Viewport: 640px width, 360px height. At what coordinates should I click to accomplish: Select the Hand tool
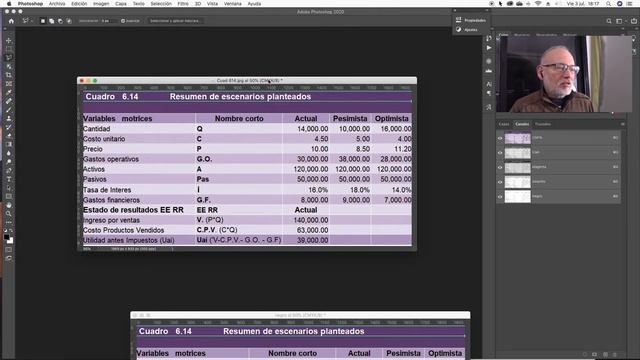[9, 205]
